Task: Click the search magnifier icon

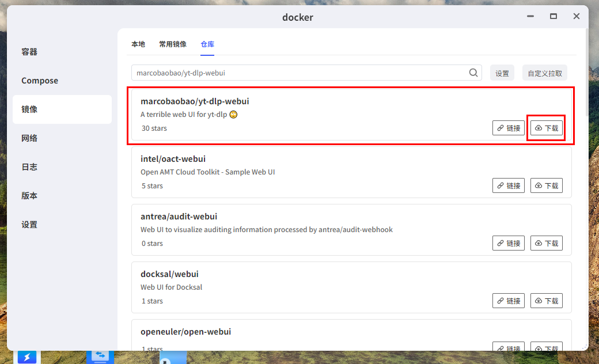Action: 473,73
